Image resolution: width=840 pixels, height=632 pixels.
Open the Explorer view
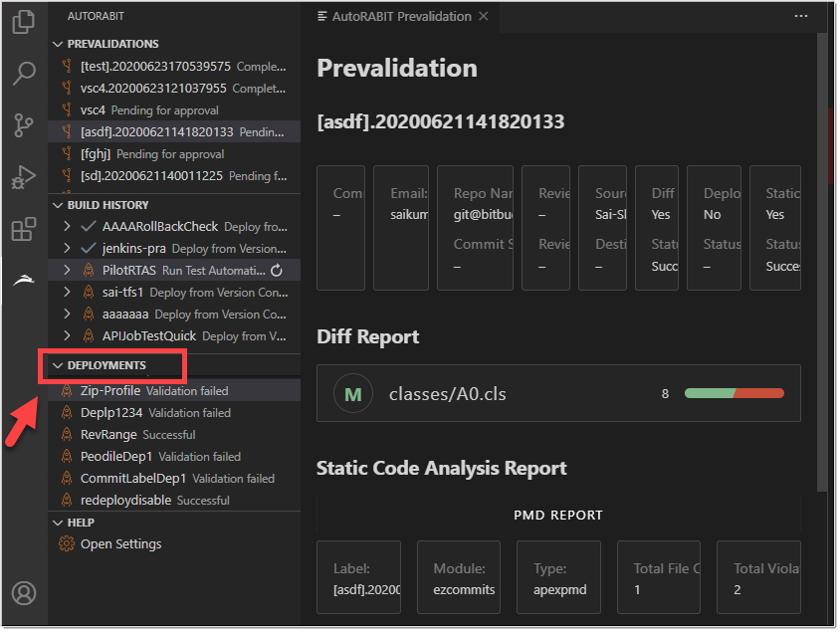(24, 22)
